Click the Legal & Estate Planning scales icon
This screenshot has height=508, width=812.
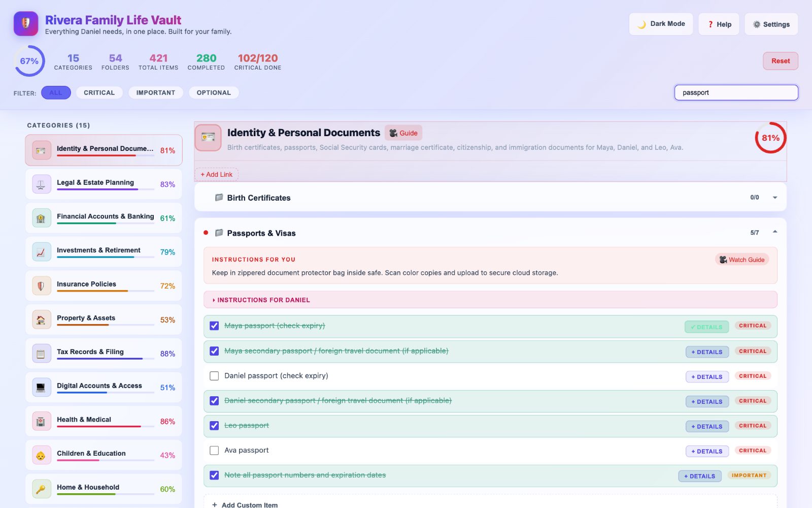[41, 184]
